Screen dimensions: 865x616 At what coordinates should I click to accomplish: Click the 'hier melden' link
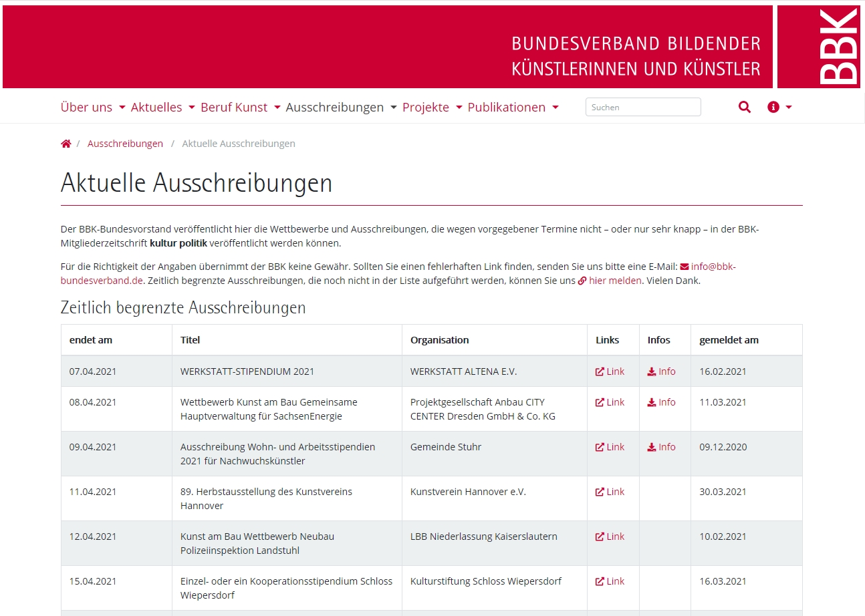click(x=610, y=281)
